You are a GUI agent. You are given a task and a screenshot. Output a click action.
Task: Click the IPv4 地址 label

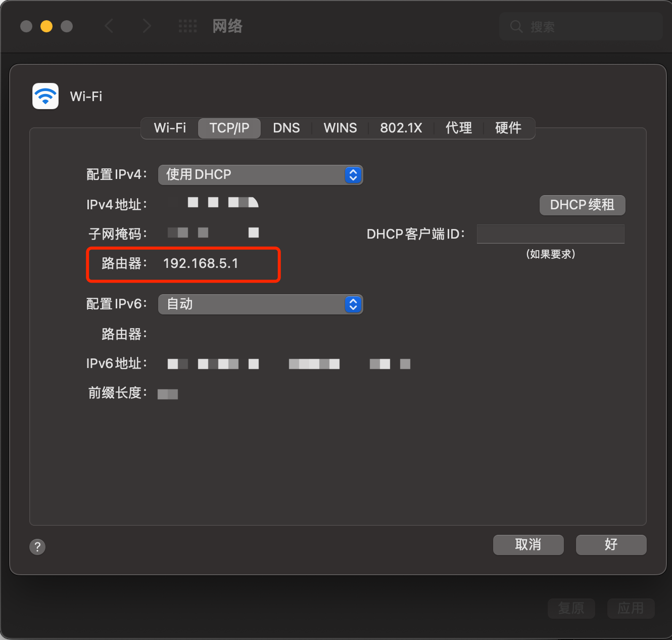(117, 205)
